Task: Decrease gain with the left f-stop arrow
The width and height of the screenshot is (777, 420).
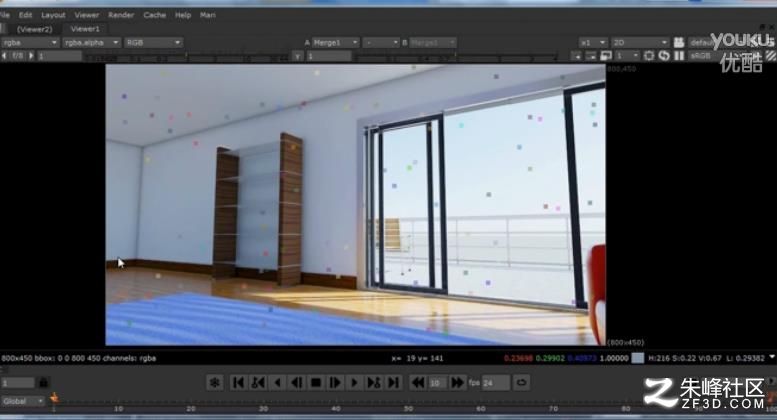Action: (x=4, y=56)
